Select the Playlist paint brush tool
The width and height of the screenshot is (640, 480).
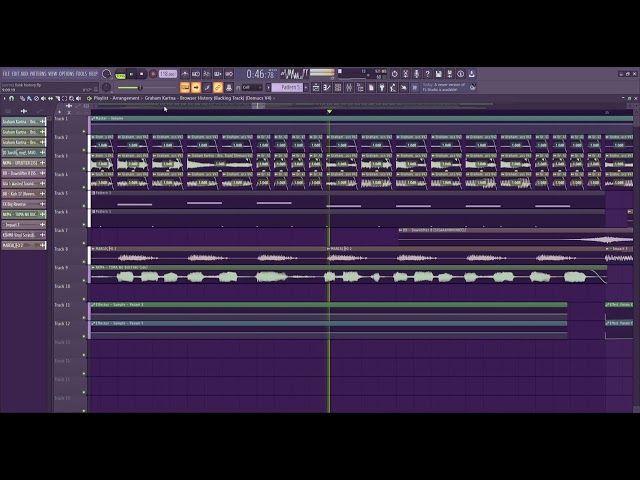click(29, 98)
